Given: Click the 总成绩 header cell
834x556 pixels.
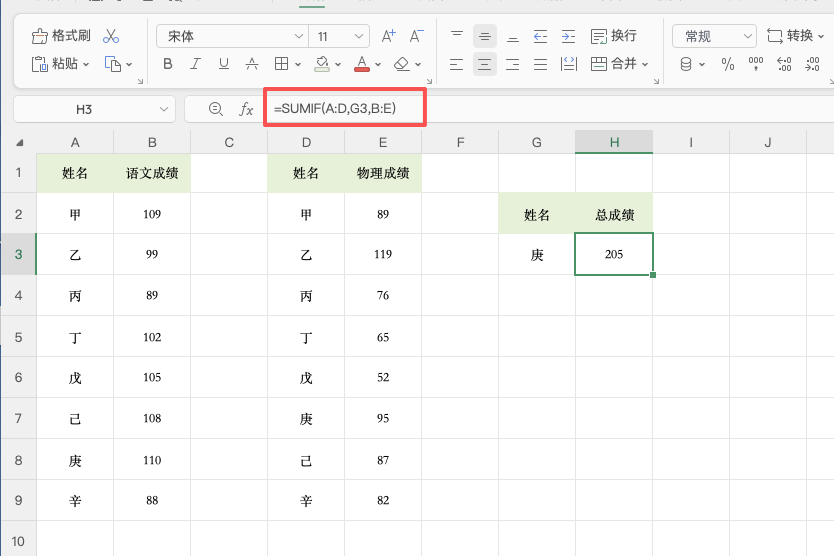Looking at the screenshot, I should tap(614, 214).
